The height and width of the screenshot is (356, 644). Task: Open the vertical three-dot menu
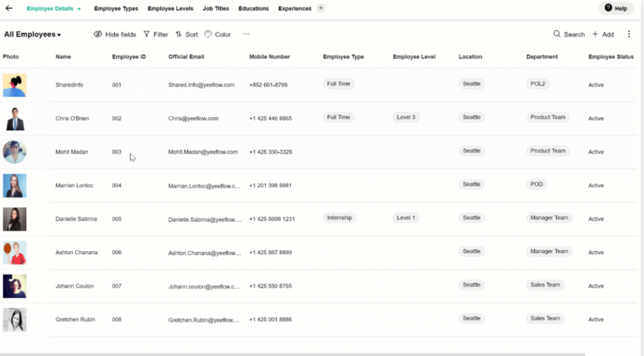(629, 34)
